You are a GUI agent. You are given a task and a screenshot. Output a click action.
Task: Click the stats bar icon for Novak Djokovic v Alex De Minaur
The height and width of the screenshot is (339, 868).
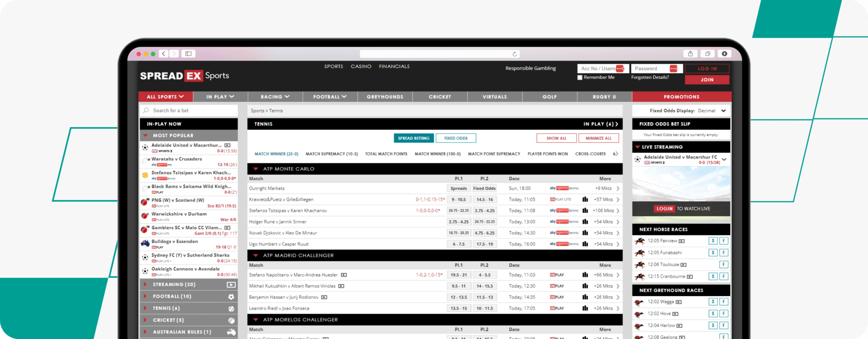585,233
